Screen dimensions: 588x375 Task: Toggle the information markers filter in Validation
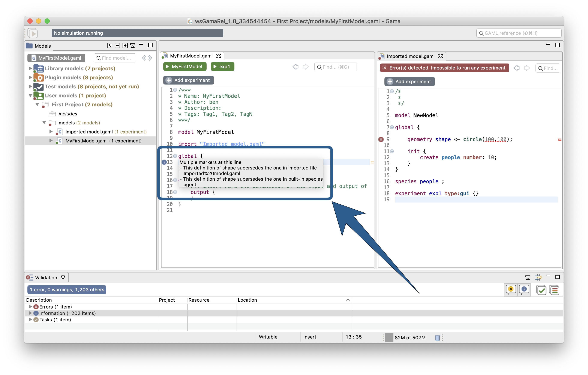524,290
